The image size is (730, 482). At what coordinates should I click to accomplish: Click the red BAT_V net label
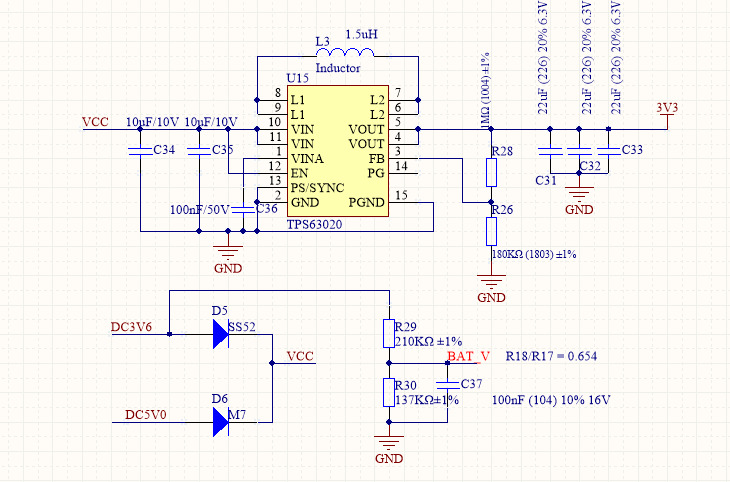point(468,356)
